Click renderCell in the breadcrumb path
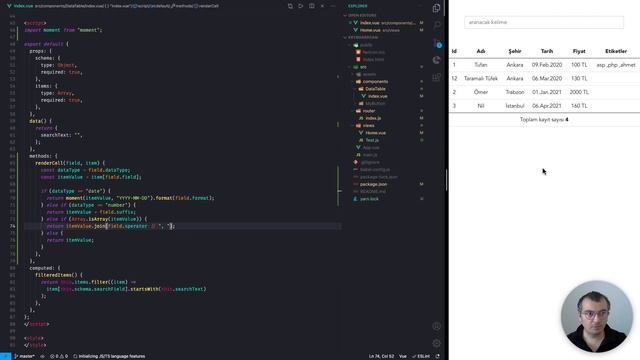 tap(207, 6)
